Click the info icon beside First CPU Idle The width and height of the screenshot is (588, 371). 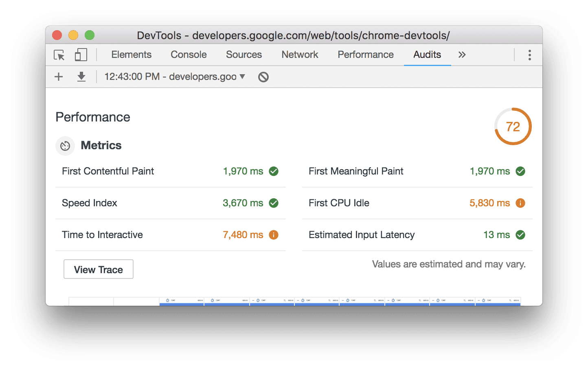pyautogui.click(x=520, y=203)
